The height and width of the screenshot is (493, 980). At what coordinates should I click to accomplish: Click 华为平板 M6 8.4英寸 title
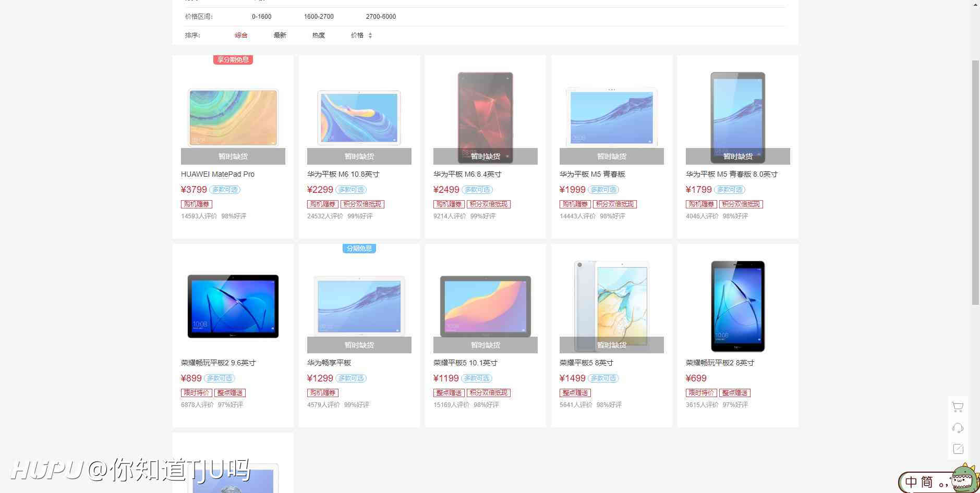click(467, 174)
